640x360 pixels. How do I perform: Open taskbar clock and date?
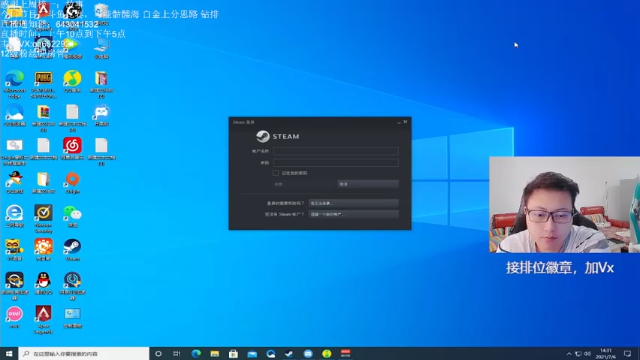tap(606, 353)
